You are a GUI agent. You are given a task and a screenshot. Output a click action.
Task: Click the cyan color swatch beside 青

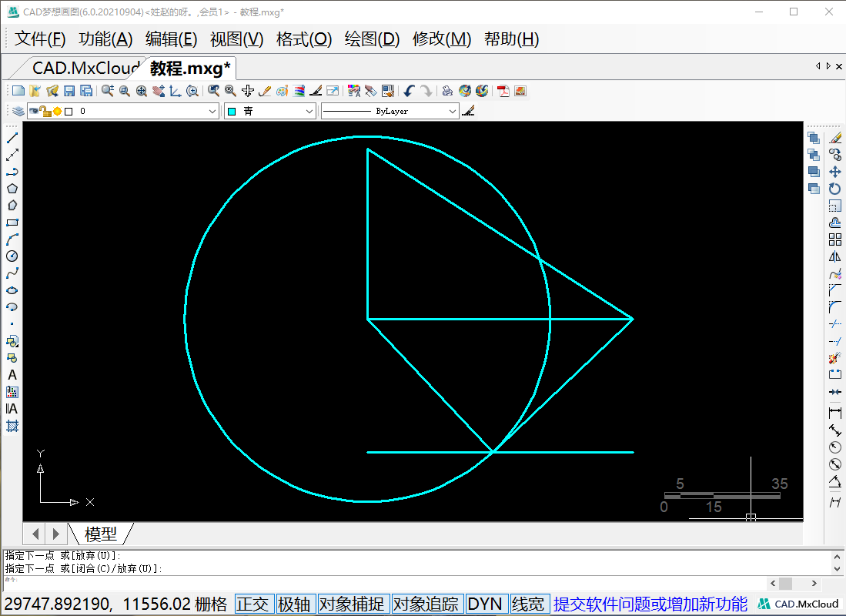click(232, 111)
